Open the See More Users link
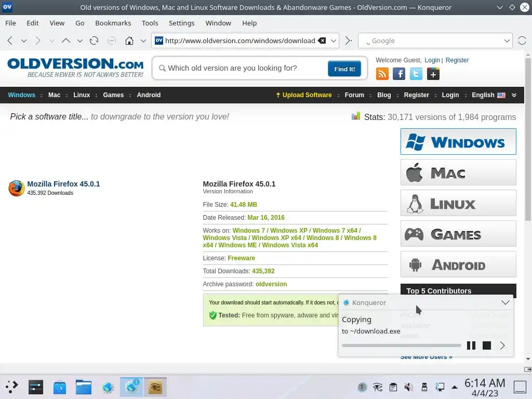Screen dimensions: 532x399 (426, 357)
